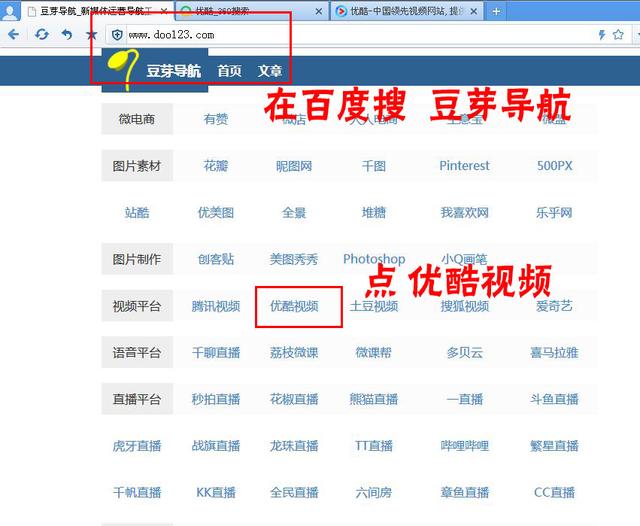Image resolution: width=640 pixels, height=526 pixels.
Task: Open the 爱奇艺 link
Action: click(554, 306)
